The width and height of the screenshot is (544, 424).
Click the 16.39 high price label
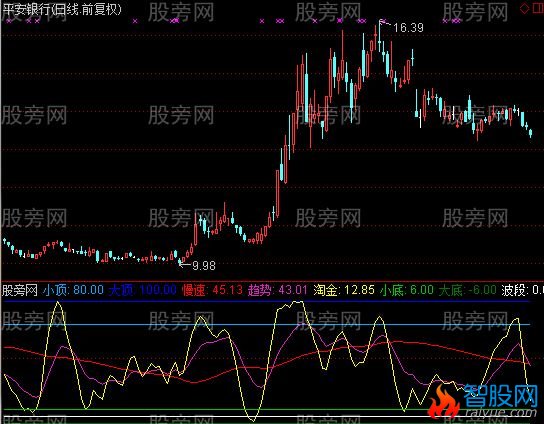click(x=408, y=27)
